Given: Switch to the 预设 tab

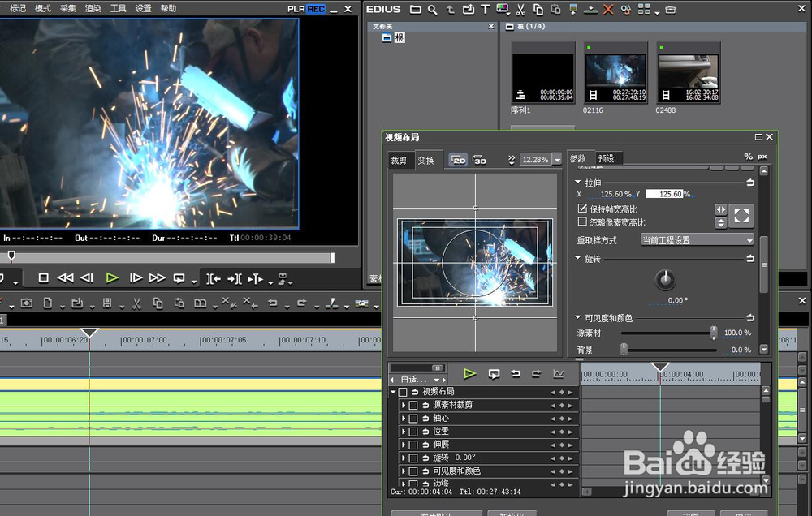Looking at the screenshot, I should (x=607, y=158).
